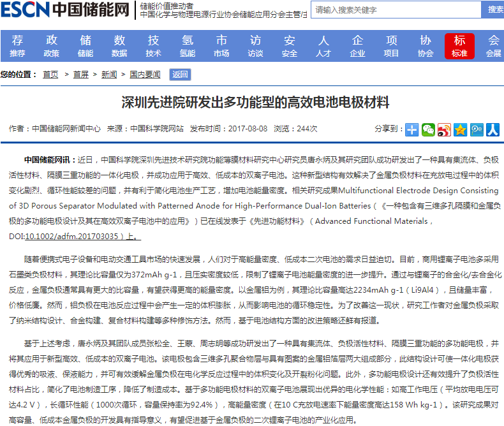The image size is (504, 426).
Task: Follow the DOI 10.1002/adfm.201703035 link
Action: pyautogui.click(x=71, y=236)
